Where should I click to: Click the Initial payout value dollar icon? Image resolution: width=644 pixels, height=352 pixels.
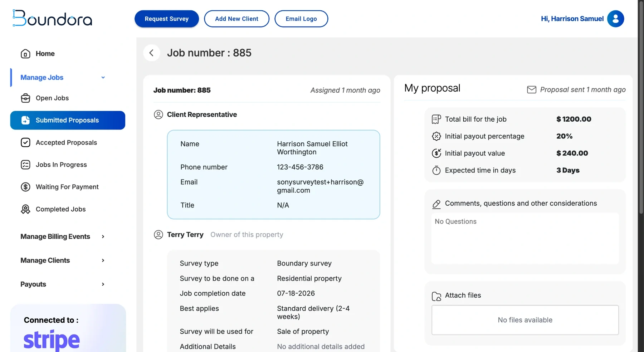coord(436,153)
